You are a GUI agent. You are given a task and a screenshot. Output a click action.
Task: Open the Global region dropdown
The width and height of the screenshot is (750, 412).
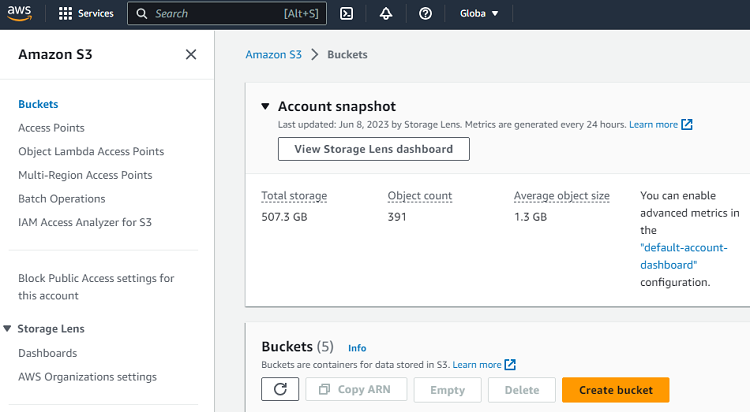478,14
